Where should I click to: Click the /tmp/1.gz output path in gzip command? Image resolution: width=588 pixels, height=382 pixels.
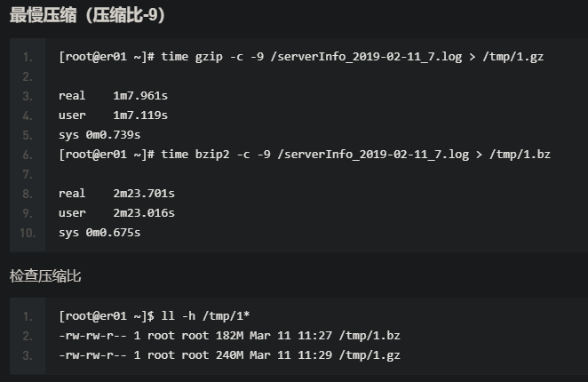pyautogui.click(x=520, y=56)
